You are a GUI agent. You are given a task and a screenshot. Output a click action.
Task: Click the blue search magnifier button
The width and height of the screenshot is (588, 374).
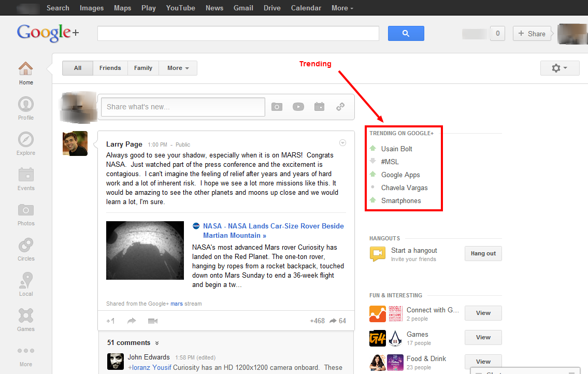tap(406, 34)
